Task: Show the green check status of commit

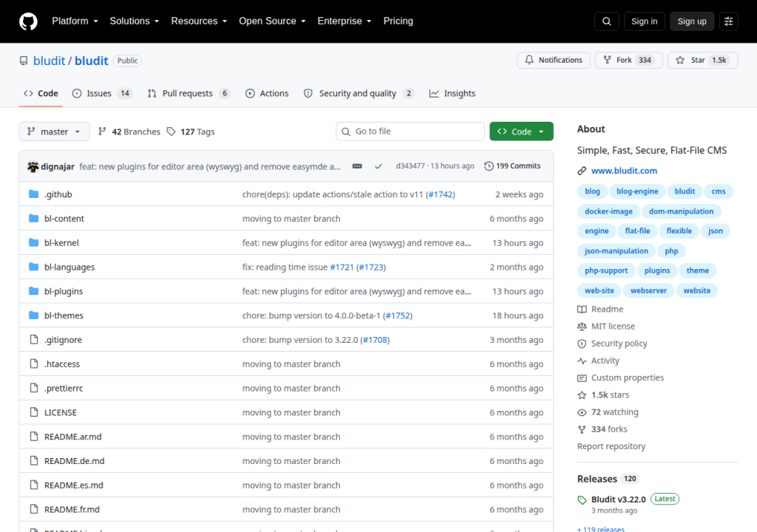Action: [378, 166]
